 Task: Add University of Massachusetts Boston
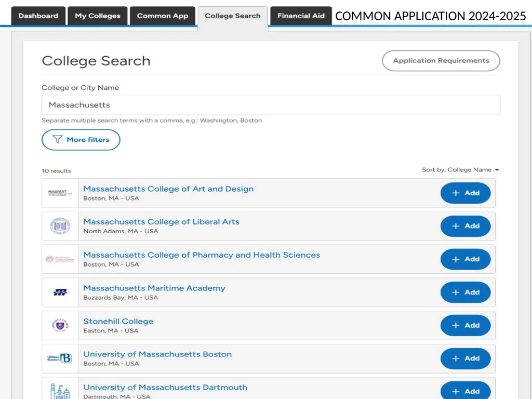pyautogui.click(x=465, y=358)
